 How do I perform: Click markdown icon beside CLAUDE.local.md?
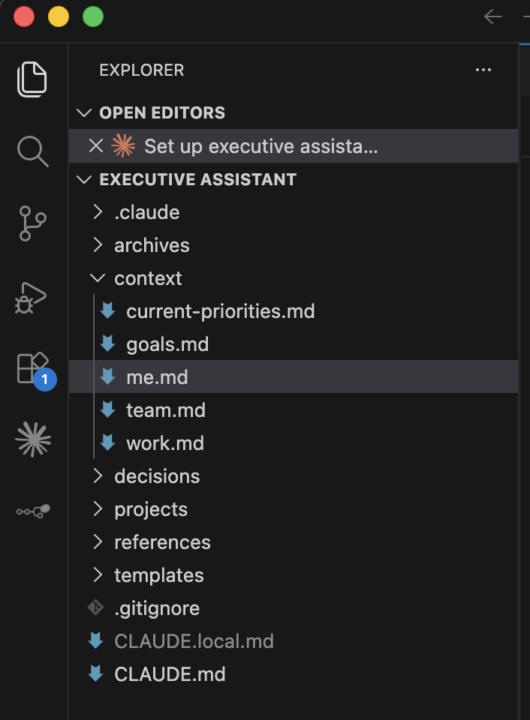[x=96, y=641]
